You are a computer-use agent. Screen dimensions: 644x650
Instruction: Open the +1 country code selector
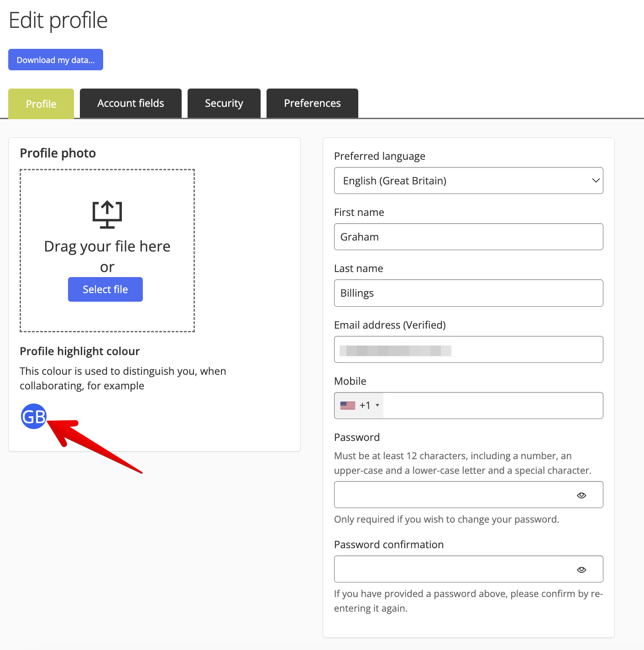pos(359,405)
